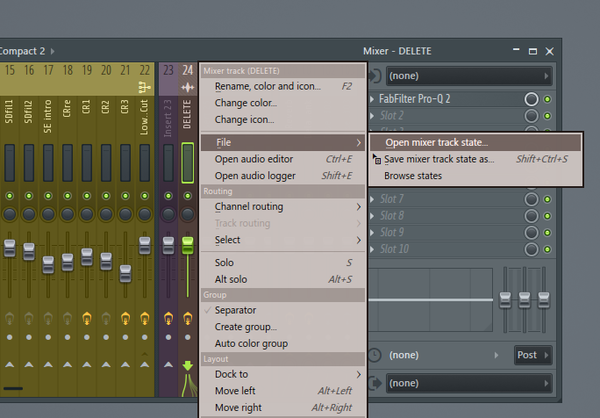Image resolution: width=600 pixels, height=418 pixels.
Task: Toggle FX enable icon on CR1 track
Action: coord(87,318)
